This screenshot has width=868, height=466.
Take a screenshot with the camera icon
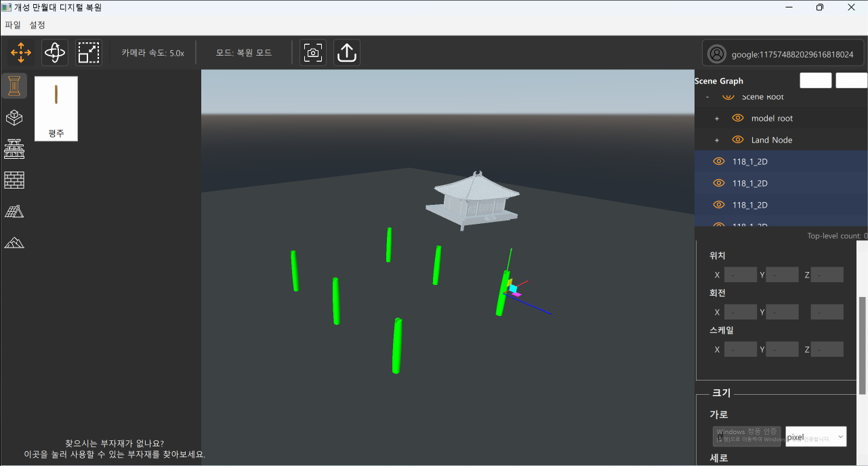313,53
